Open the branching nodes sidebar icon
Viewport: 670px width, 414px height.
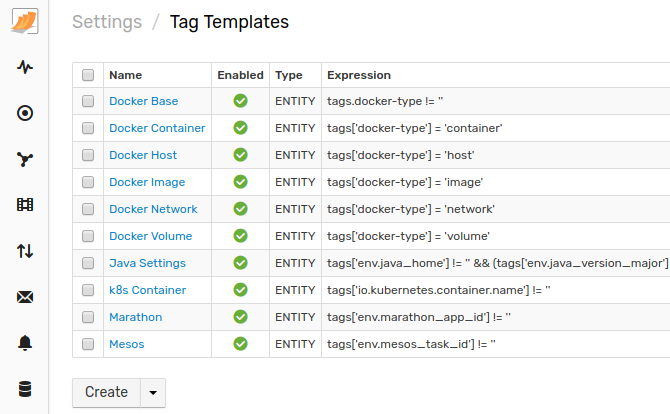tap(25, 159)
